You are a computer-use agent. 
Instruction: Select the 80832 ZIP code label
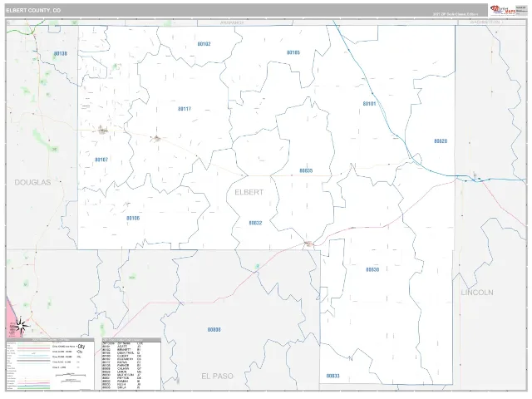[x=255, y=223]
